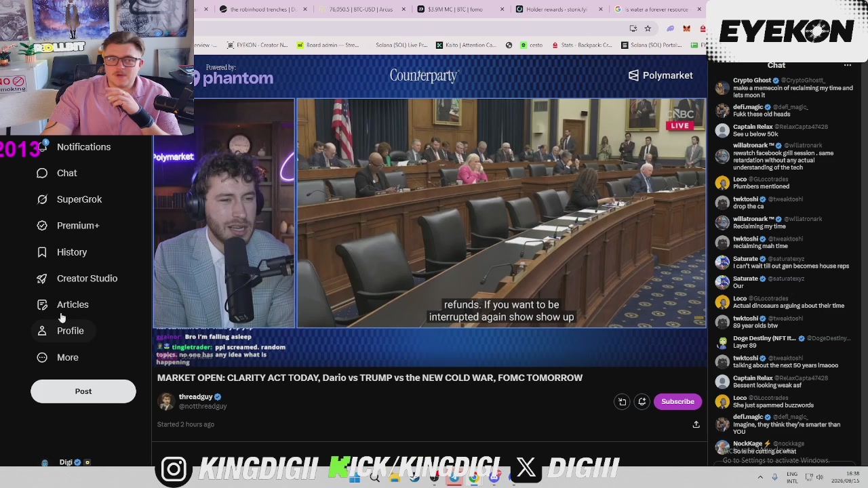Click the SuperGrok sidebar icon
868x488 pixels.
[42, 199]
